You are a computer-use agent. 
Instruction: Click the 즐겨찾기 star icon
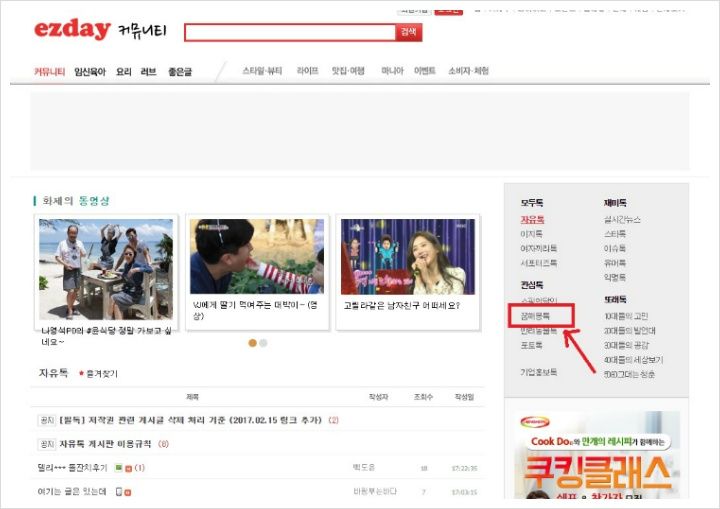pyautogui.click(x=82, y=373)
